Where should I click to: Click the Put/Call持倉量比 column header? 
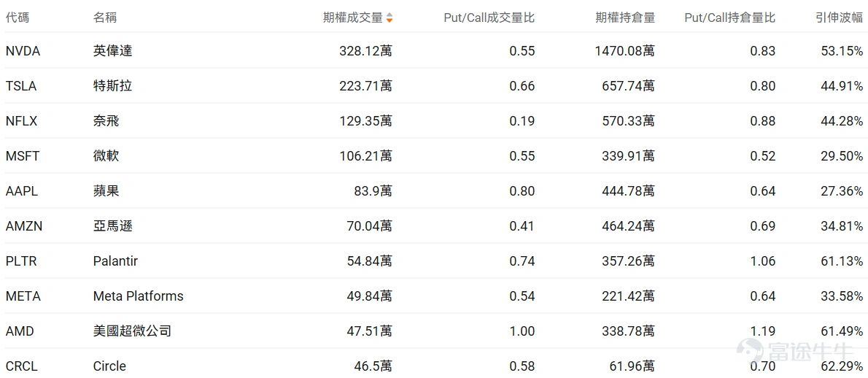(730, 18)
